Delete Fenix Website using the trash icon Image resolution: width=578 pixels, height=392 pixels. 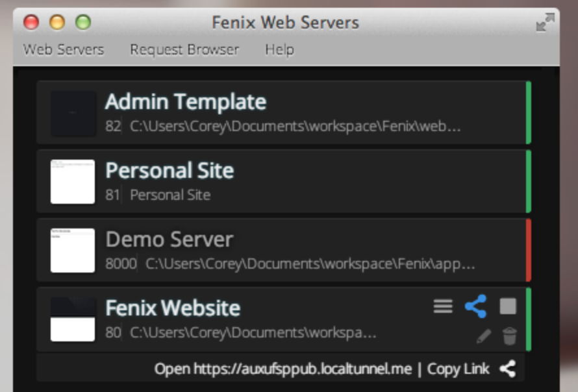[509, 336]
